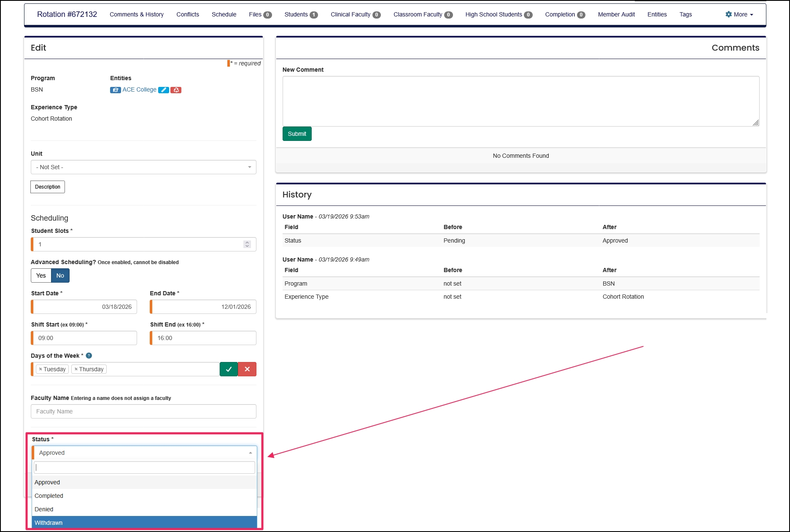The height and width of the screenshot is (532, 790).
Task: Click the Rotation #672132 title
Action: 67,14
